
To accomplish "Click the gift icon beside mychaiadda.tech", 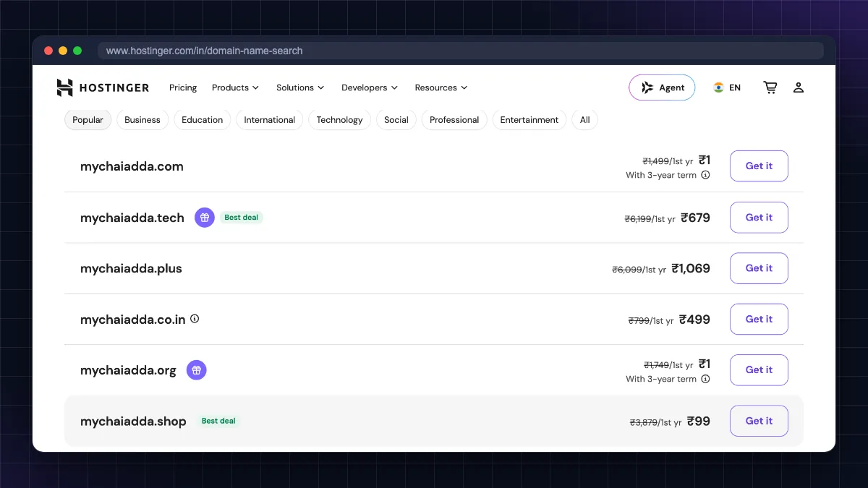I will [205, 217].
